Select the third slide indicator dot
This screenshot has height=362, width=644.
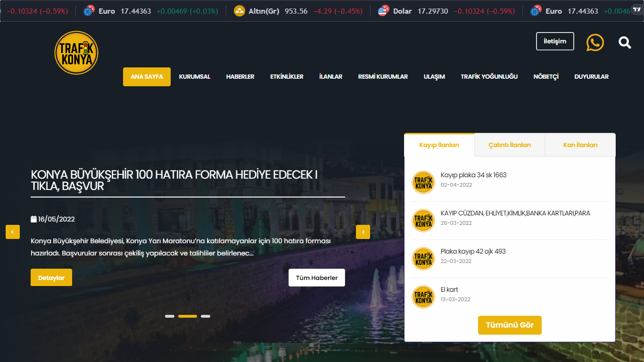(x=206, y=316)
